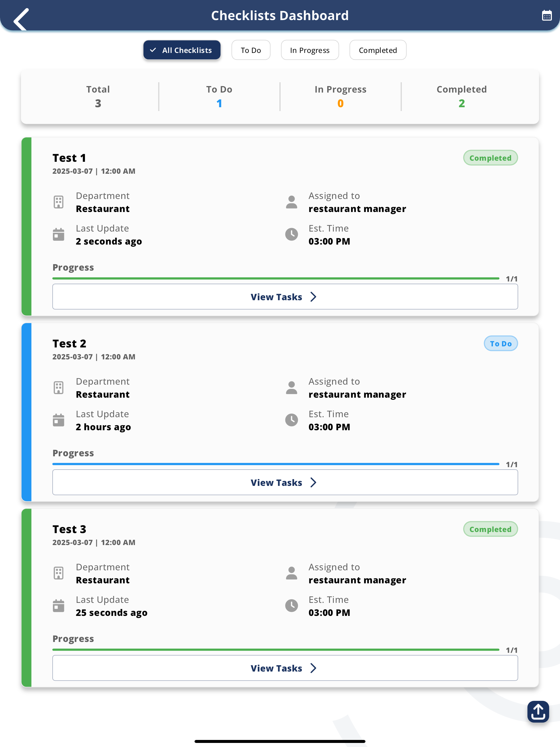Select the All Checklists filter
The image size is (560, 747).
182,50
